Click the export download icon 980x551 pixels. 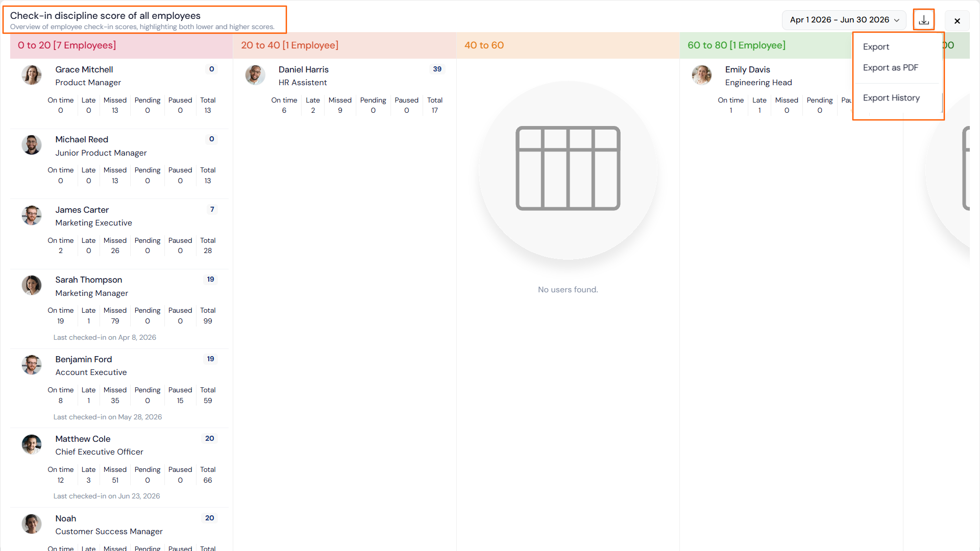(924, 20)
